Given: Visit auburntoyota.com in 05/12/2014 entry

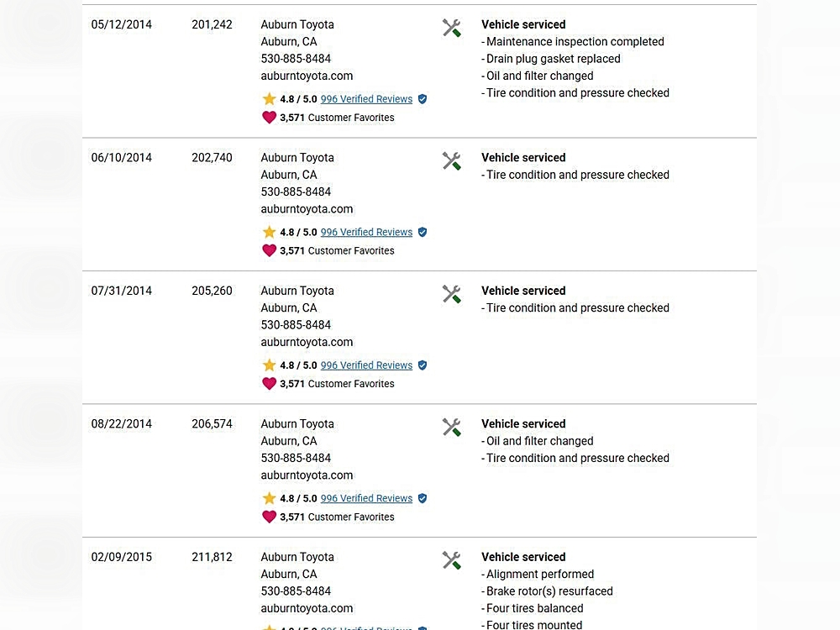Looking at the screenshot, I should coord(307,76).
